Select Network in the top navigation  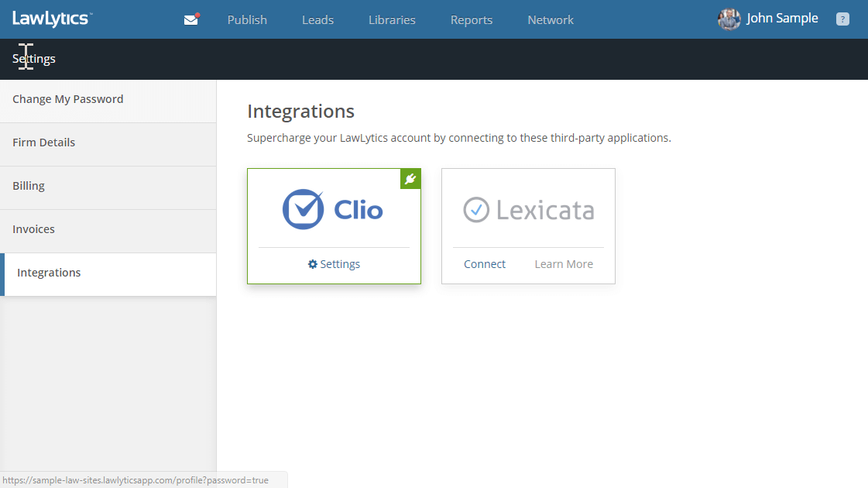pos(551,20)
